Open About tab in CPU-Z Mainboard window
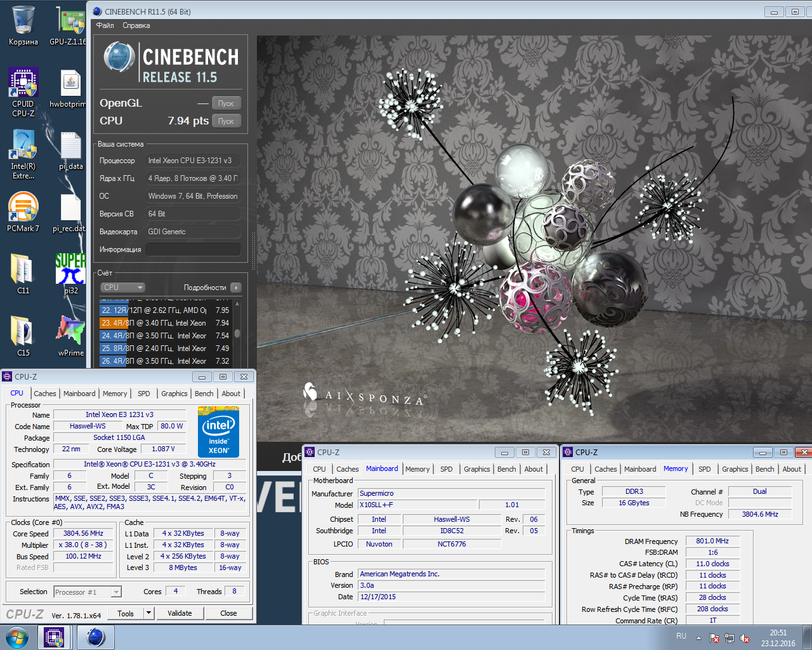The height and width of the screenshot is (650, 812). [534, 469]
